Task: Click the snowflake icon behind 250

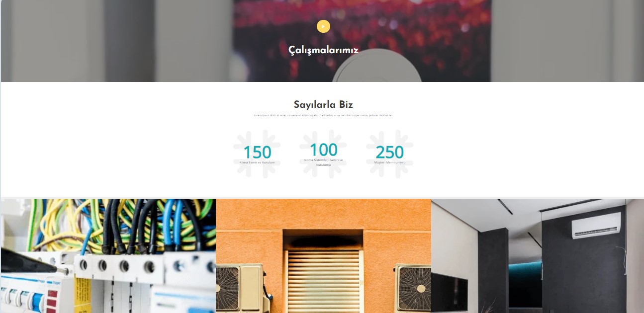Action: pyautogui.click(x=390, y=154)
